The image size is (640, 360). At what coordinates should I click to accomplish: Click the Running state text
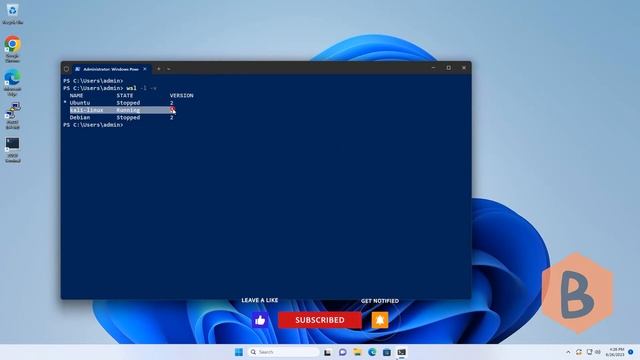click(128, 110)
